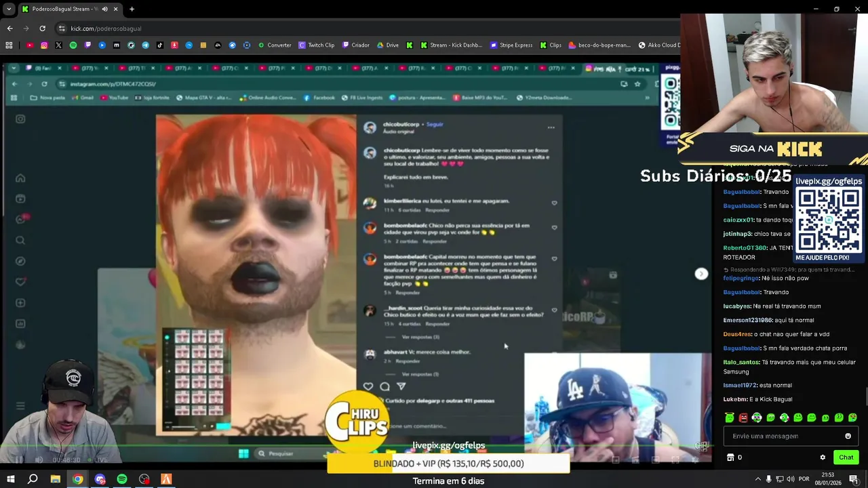Click username Emerson1231986 in chat
868x488 pixels.
[748, 320]
